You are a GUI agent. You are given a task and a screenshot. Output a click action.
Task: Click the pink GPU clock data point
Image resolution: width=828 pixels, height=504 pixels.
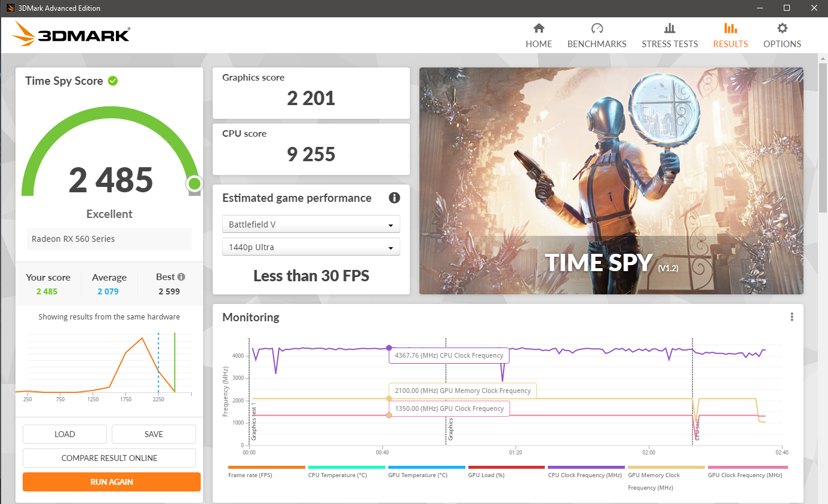click(x=389, y=415)
